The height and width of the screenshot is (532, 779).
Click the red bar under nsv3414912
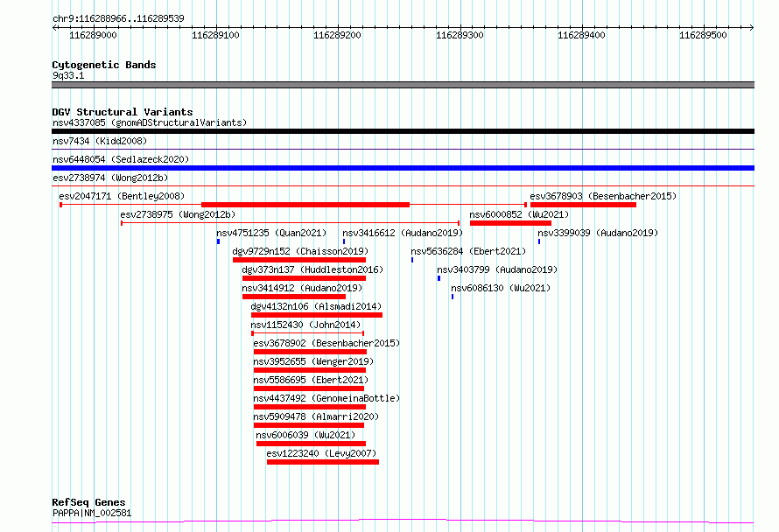coord(294,297)
